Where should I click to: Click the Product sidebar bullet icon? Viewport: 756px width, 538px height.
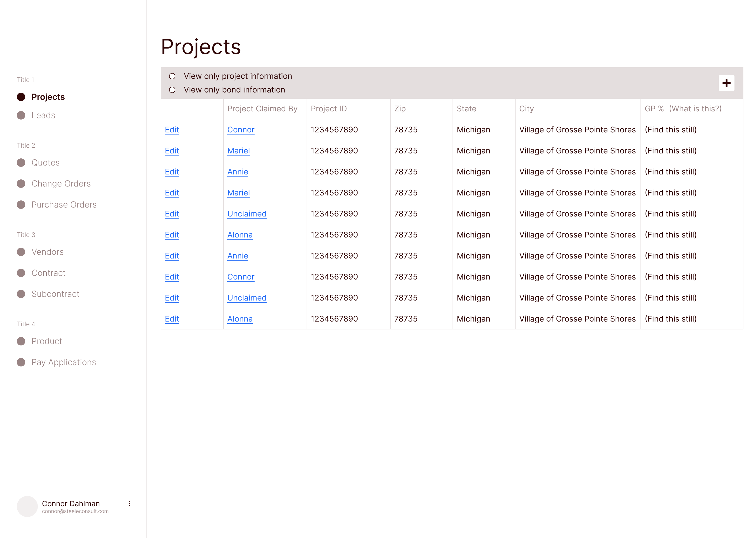point(21,341)
